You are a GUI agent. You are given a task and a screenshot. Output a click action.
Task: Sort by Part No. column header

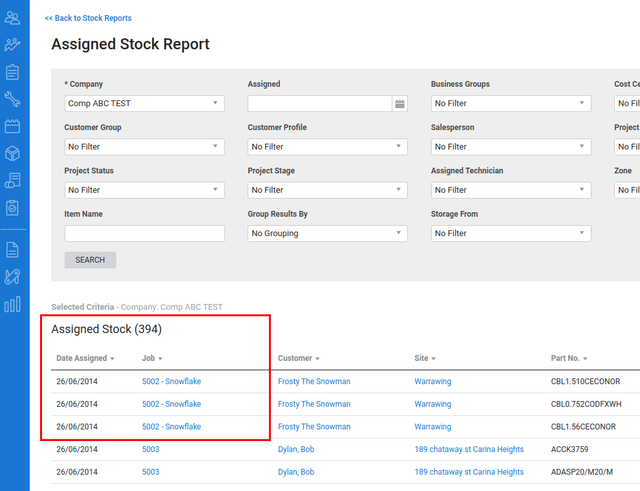click(569, 358)
